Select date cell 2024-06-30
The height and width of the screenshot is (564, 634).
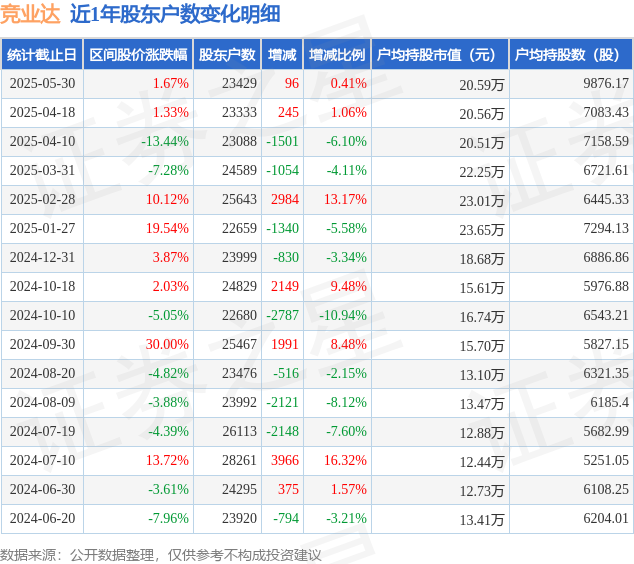(x=42, y=489)
